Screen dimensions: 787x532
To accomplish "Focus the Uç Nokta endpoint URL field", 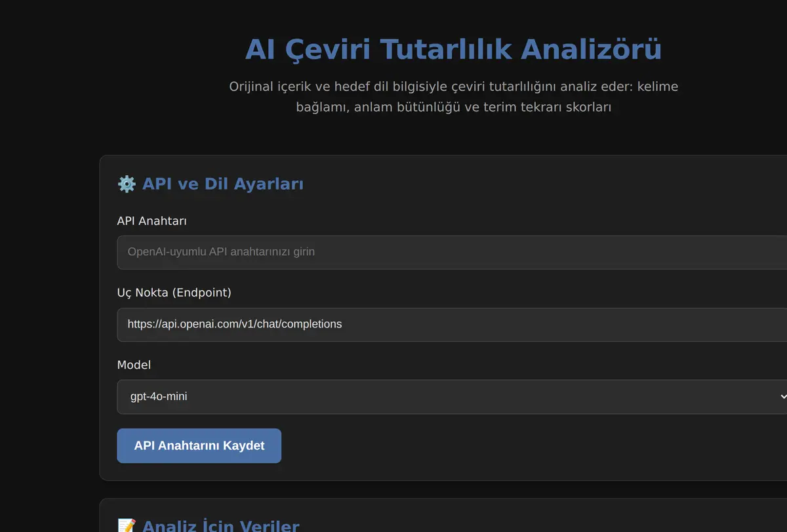I will point(452,324).
